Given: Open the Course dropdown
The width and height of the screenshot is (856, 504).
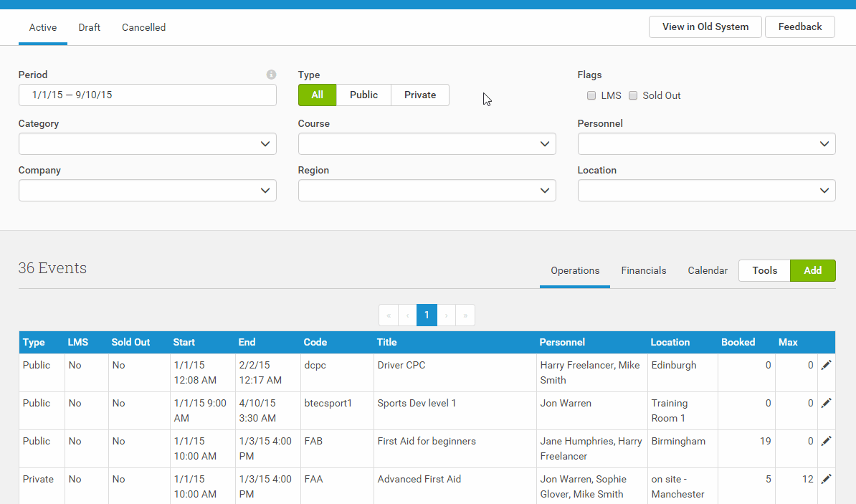Looking at the screenshot, I should point(427,144).
